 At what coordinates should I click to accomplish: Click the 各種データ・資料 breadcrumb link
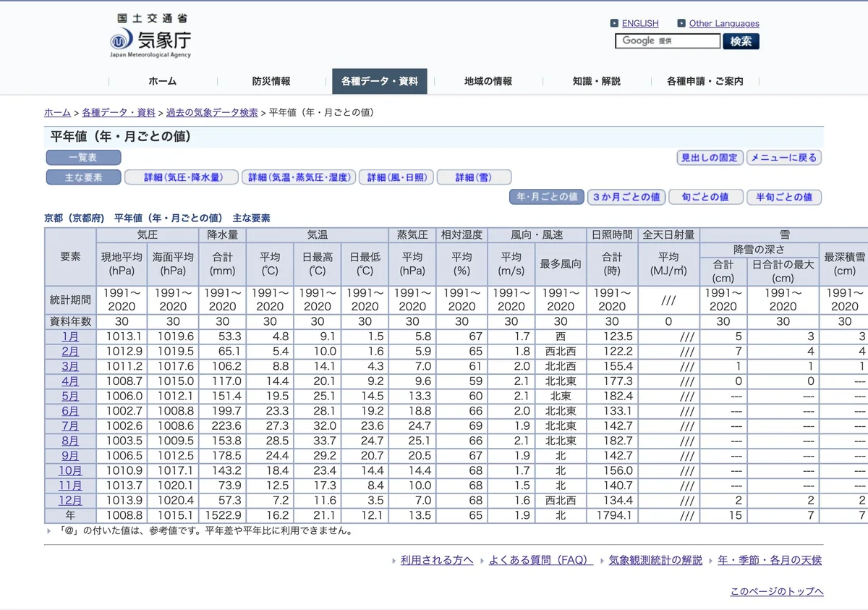click(119, 112)
